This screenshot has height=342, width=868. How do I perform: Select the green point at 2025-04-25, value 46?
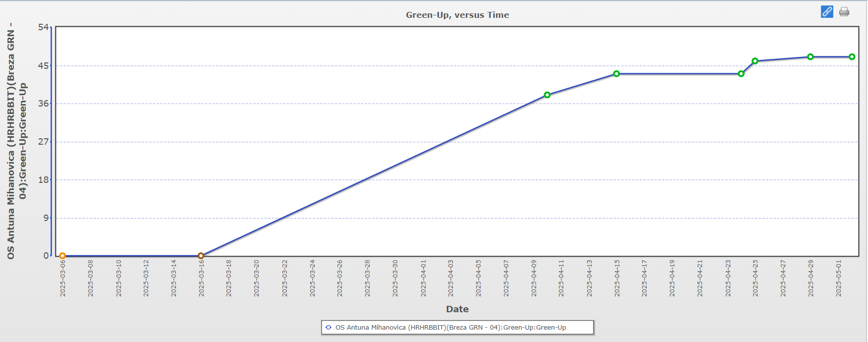[x=755, y=61]
